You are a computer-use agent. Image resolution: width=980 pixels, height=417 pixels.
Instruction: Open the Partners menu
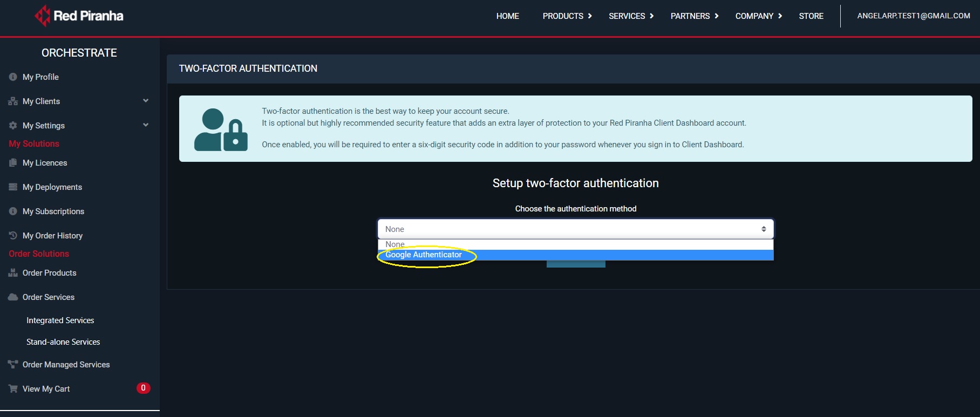click(x=690, y=16)
